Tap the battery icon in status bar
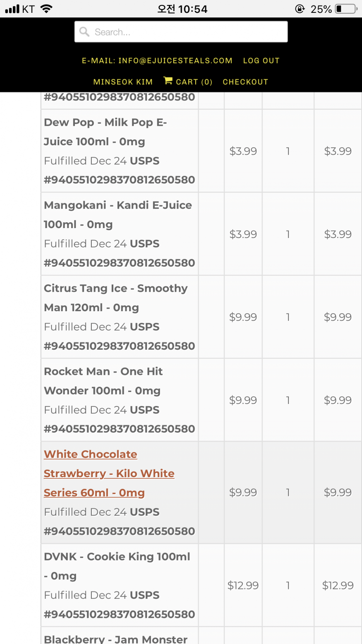This screenshot has height=644, width=362. (346, 9)
